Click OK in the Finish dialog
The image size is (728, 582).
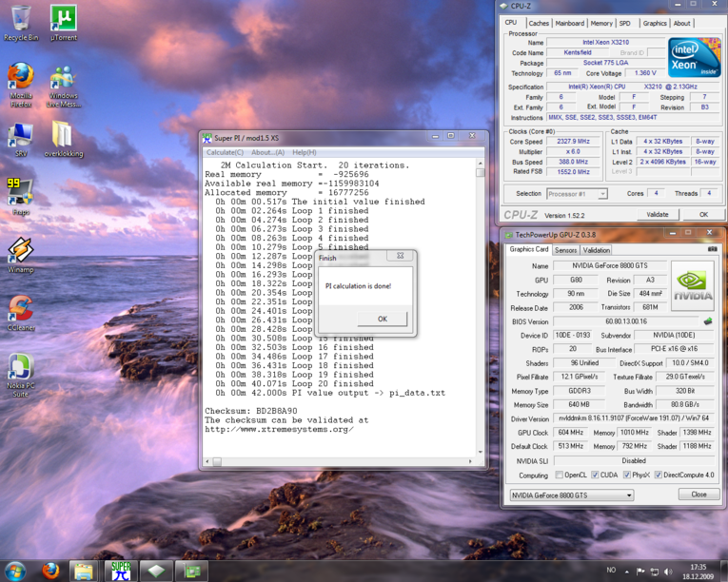click(383, 319)
